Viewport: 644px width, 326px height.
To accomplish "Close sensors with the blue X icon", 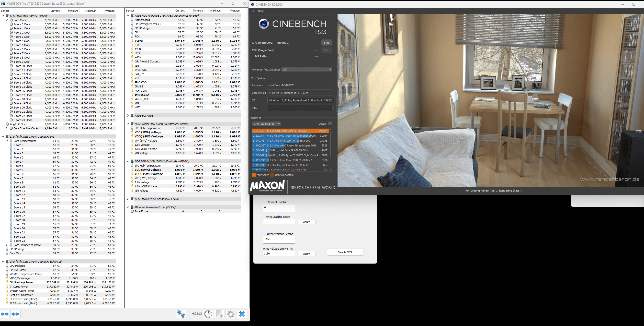I will point(242,314).
